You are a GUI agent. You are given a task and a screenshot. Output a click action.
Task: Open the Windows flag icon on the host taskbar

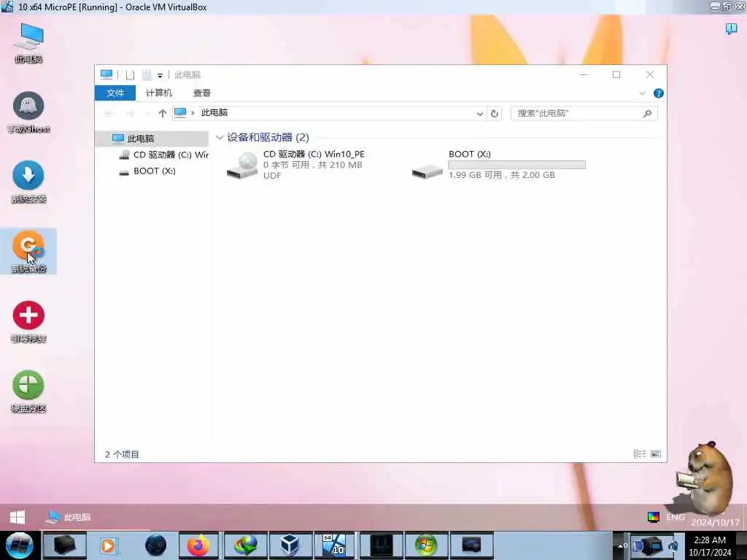[425, 545]
